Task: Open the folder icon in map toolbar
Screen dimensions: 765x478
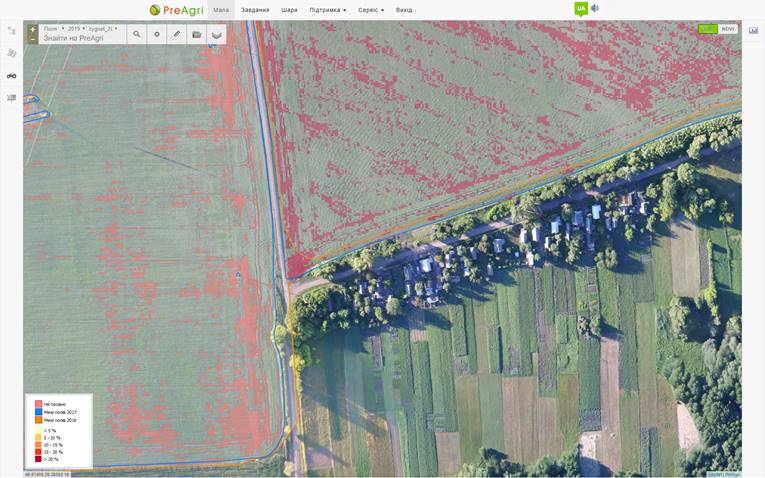Action: (x=197, y=34)
